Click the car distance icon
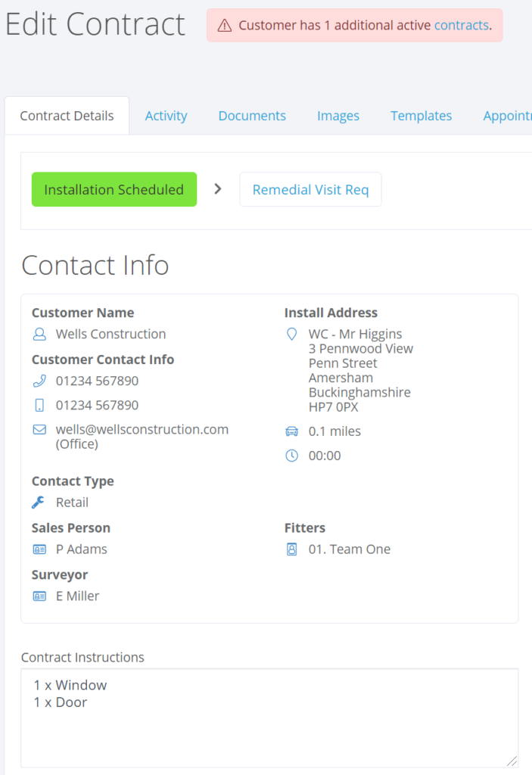 [x=291, y=431]
